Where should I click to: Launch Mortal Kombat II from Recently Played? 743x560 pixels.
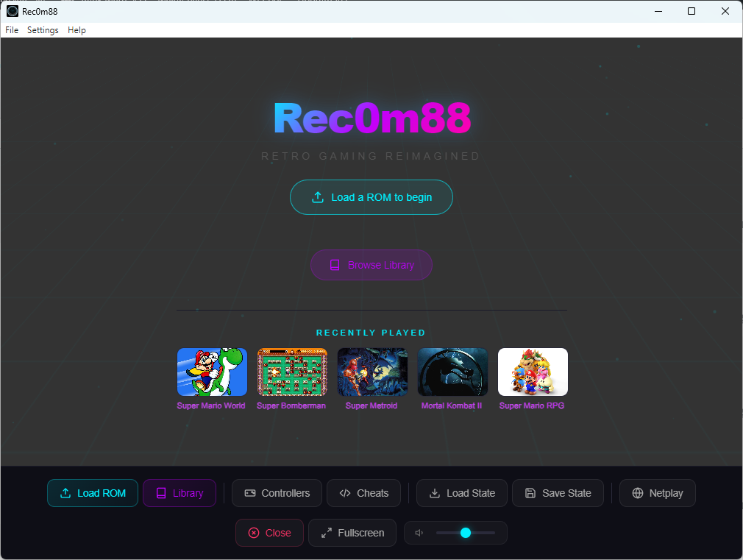point(452,372)
